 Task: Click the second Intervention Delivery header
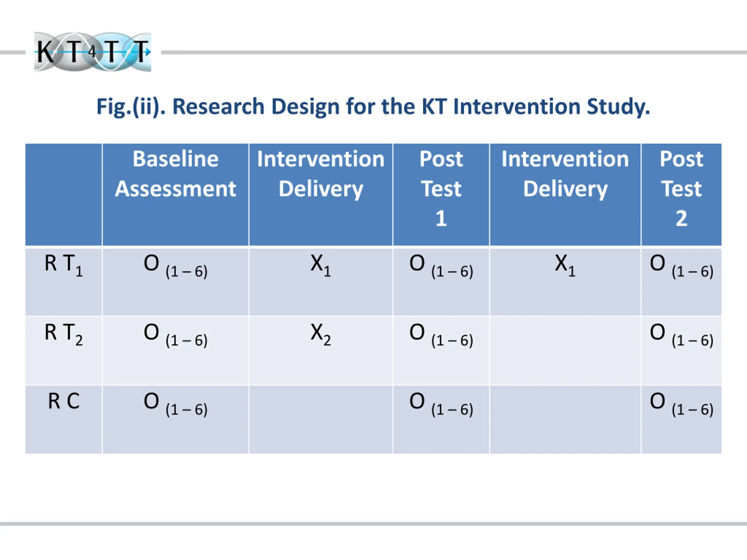coord(565,195)
